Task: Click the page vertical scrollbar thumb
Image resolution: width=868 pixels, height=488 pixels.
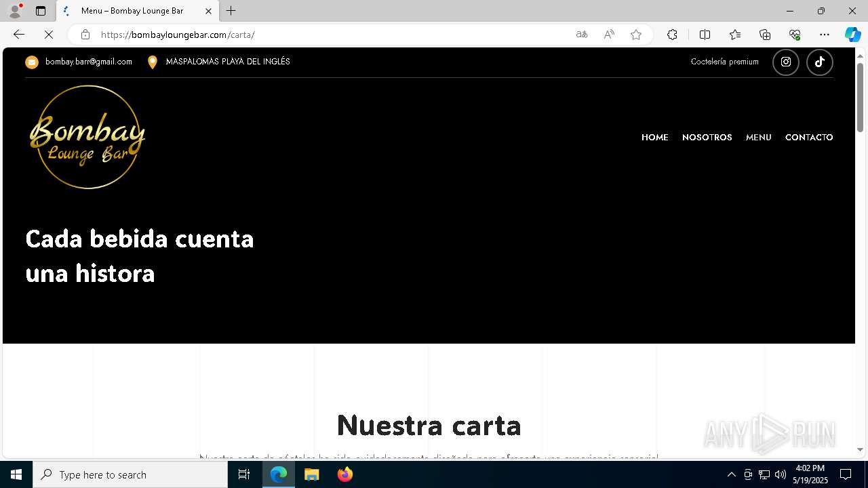Action: [x=861, y=97]
